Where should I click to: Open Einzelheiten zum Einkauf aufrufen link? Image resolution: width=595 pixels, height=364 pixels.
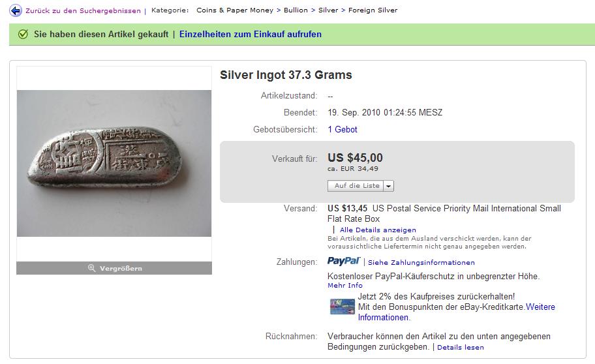pos(251,34)
